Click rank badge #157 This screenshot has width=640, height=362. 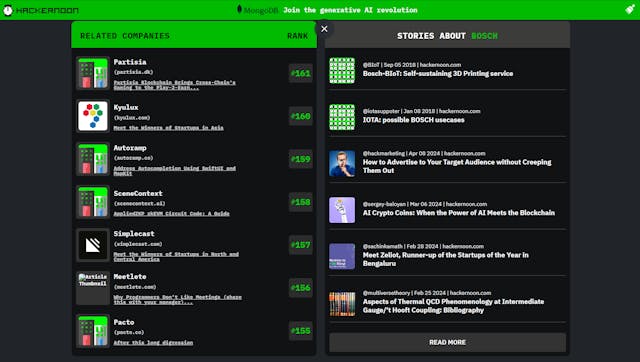click(301, 245)
